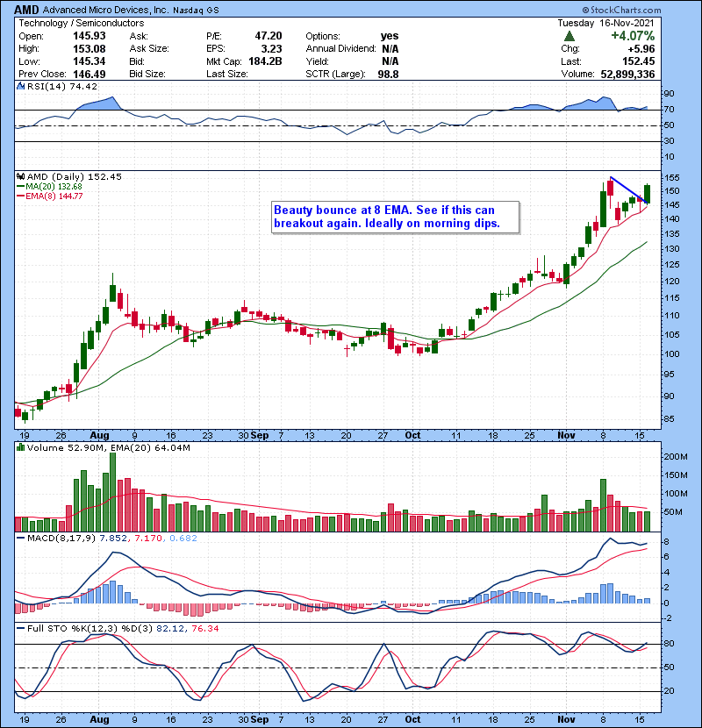Viewport: 702px width, 728px height.
Task: Click the +4.07% percent change
Action: coord(633,36)
